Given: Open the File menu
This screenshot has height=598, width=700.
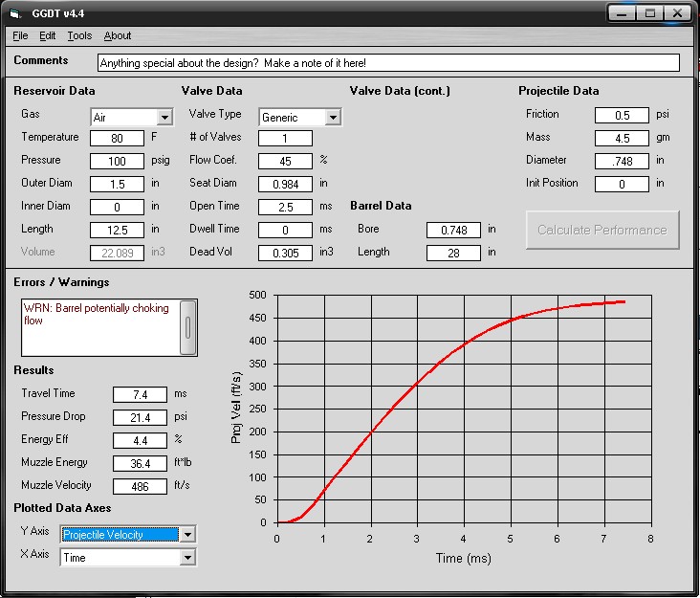Looking at the screenshot, I should 21,36.
